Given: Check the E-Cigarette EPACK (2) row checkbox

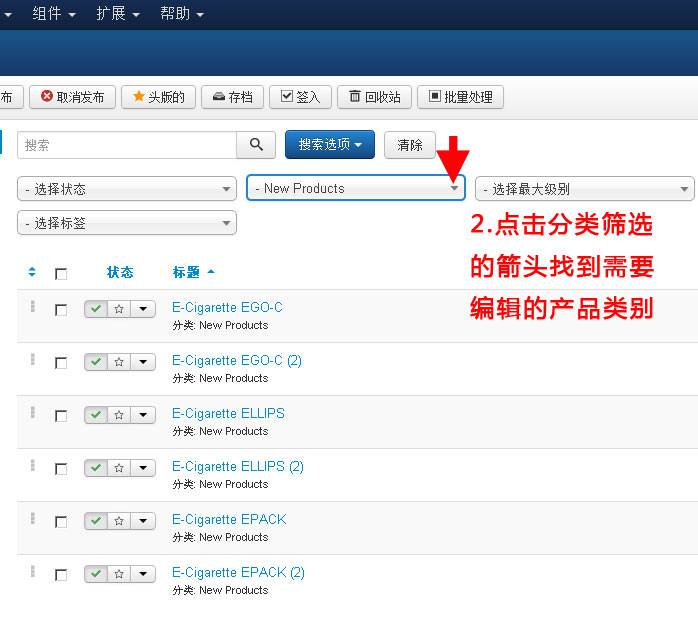Looking at the screenshot, I should [x=61, y=575].
